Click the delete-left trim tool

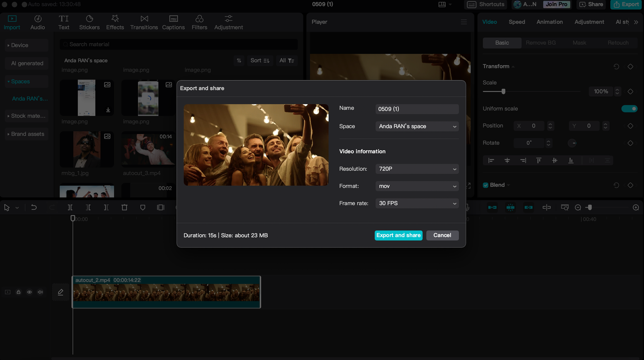[88, 207]
